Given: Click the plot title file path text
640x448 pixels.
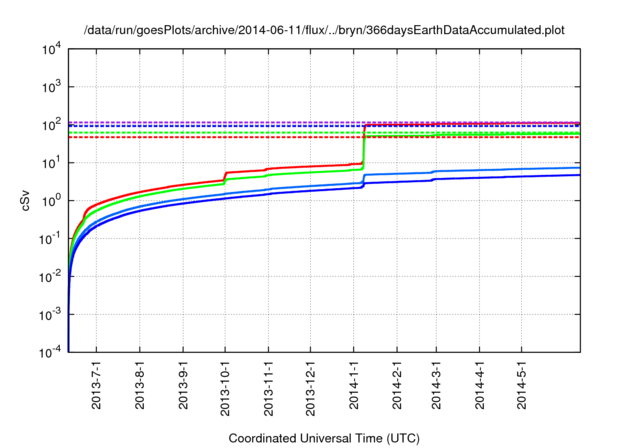Looking at the screenshot, I should point(323,30).
